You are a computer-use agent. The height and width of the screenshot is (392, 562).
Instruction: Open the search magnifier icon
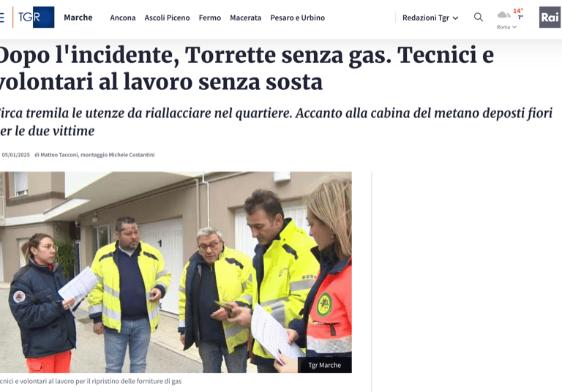tap(478, 18)
